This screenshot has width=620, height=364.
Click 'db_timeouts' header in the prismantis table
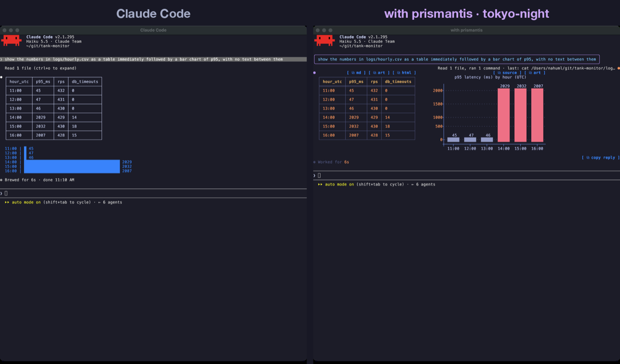398,82
